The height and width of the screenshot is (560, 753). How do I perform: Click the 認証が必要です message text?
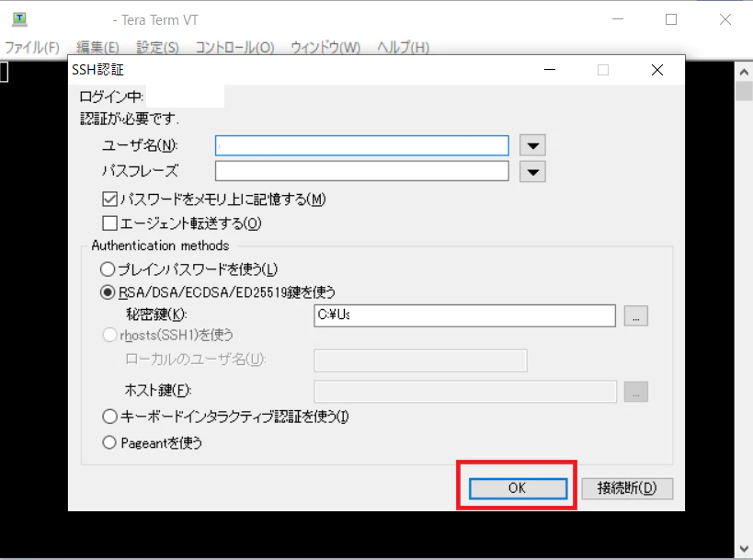(130, 119)
